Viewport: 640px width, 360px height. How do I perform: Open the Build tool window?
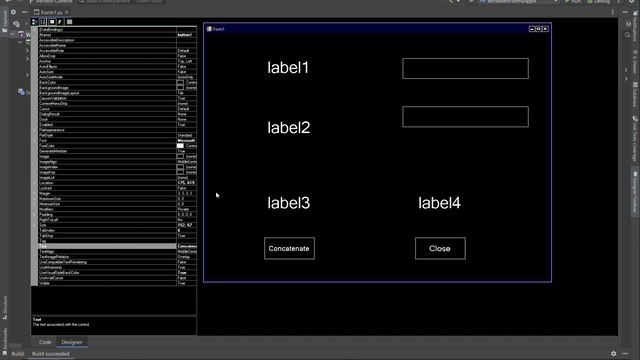[17, 354]
